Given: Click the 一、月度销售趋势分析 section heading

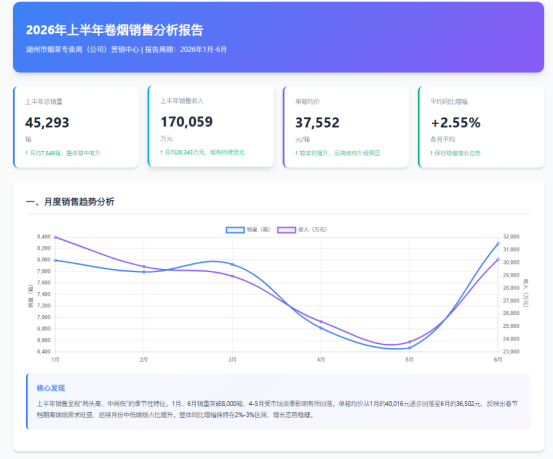Looking at the screenshot, I should [x=70, y=202].
